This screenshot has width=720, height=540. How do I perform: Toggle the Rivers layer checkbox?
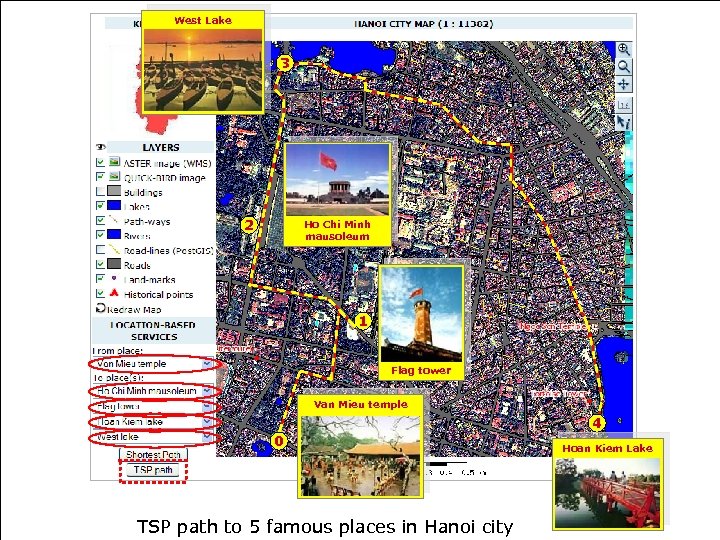click(x=100, y=235)
